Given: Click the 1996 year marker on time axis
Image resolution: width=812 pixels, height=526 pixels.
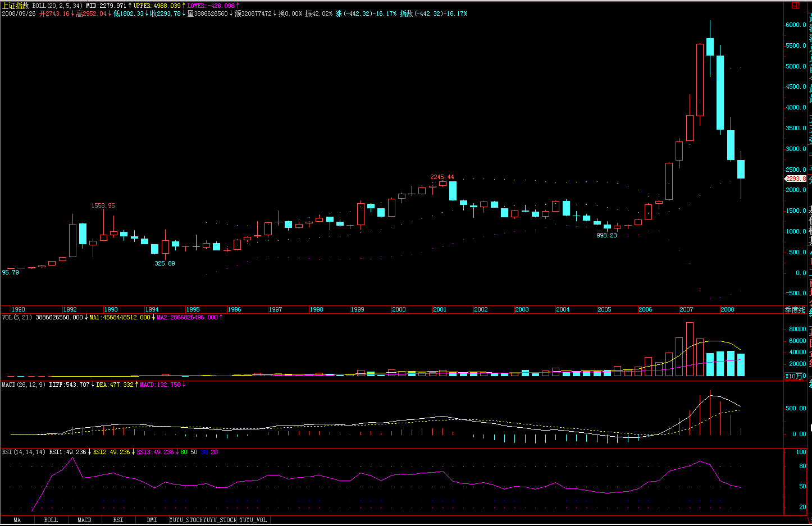Looking at the screenshot, I should point(234,309).
